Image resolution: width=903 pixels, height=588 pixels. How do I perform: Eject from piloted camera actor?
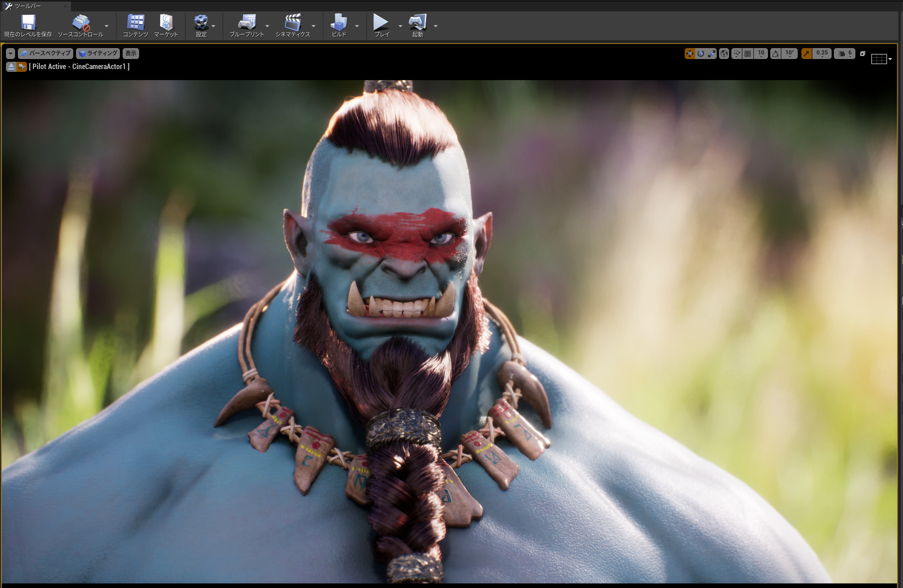click(11, 67)
